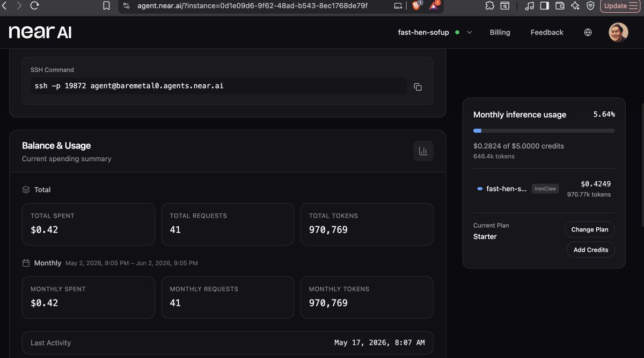This screenshot has width=644, height=358.
Task: Reload the current page
Action: coord(35,6)
